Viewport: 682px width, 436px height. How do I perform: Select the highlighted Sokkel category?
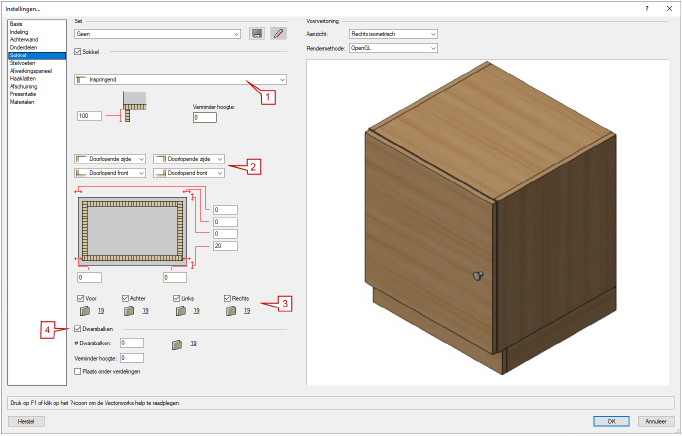pos(37,55)
